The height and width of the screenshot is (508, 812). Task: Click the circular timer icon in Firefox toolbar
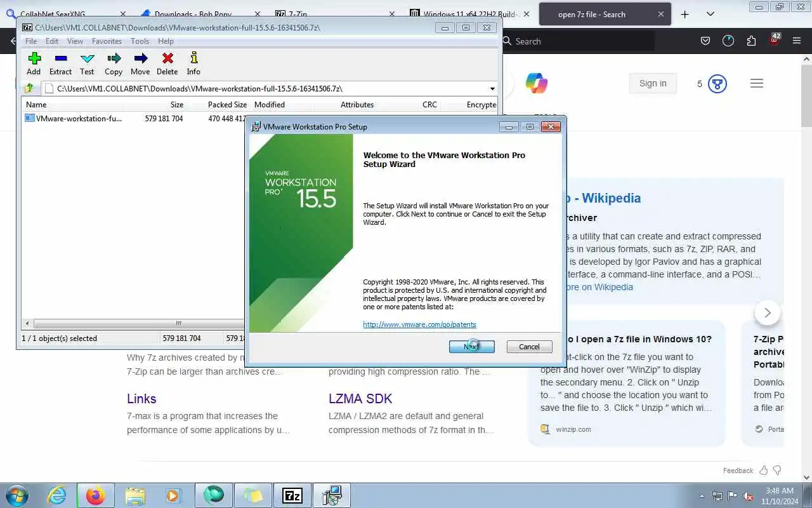tap(728, 41)
